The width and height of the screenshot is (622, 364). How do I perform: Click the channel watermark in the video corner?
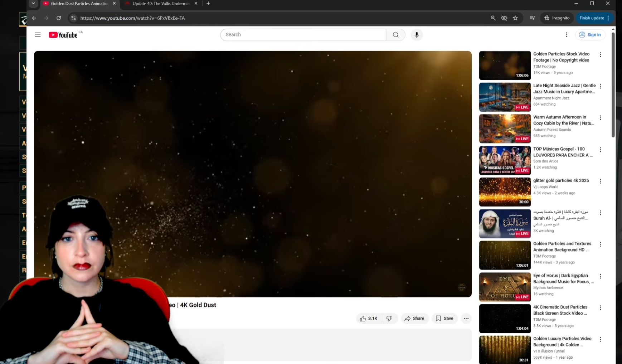[462, 287]
